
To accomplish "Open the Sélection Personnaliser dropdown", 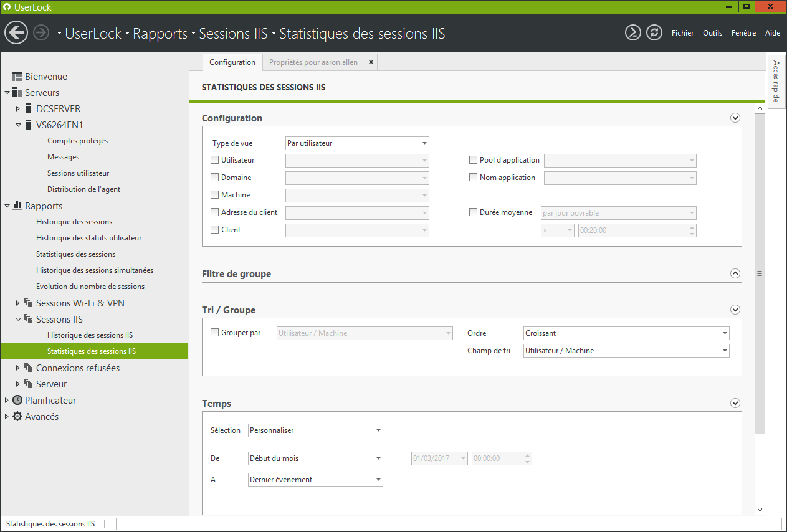I will coord(315,430).
